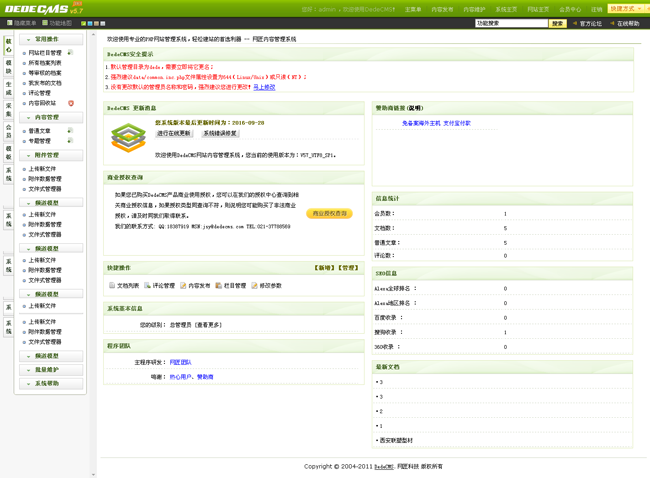
Task: Open the function map icon (功能地图)
Action: 45,23
